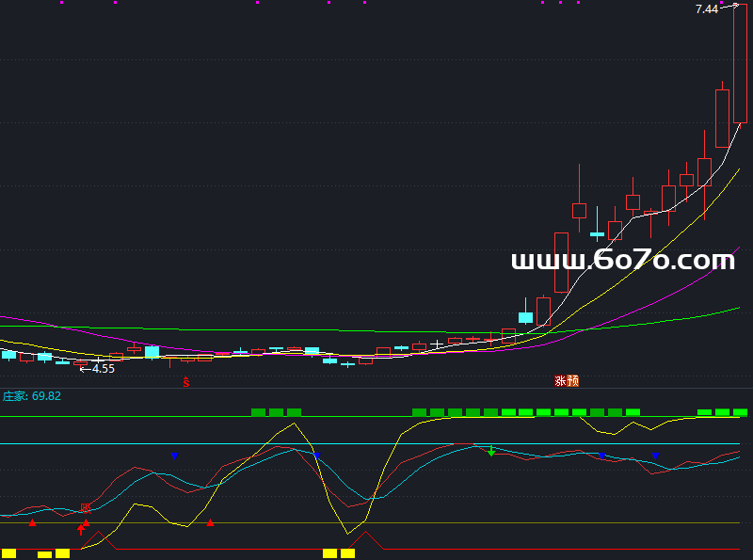
Task: Click the magenta dot at top-left corner
Action: tap(62, 3)
